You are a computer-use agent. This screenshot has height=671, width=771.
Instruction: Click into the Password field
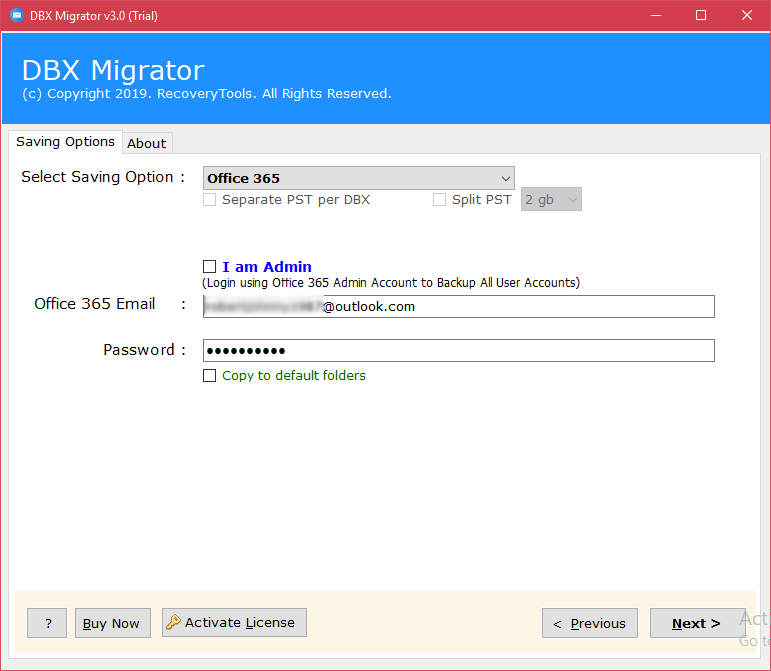pos(458,350)
